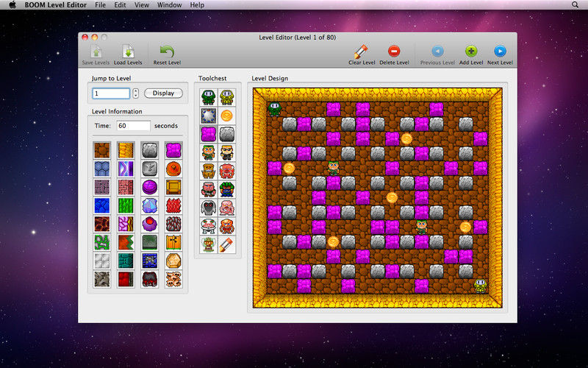Choose the tiki totem boss in Toolchest
Viewport: 588px width, 368px height.
click(209, 245)
